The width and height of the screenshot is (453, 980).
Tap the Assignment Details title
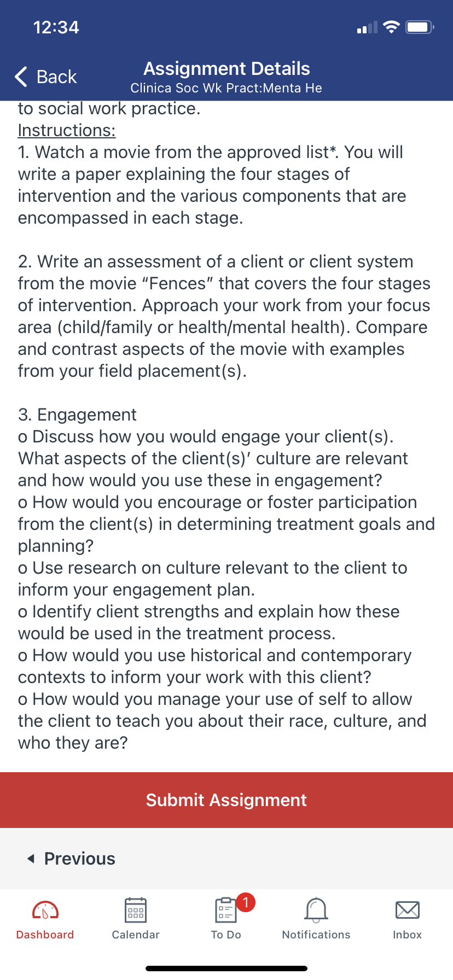click(226, 68)
